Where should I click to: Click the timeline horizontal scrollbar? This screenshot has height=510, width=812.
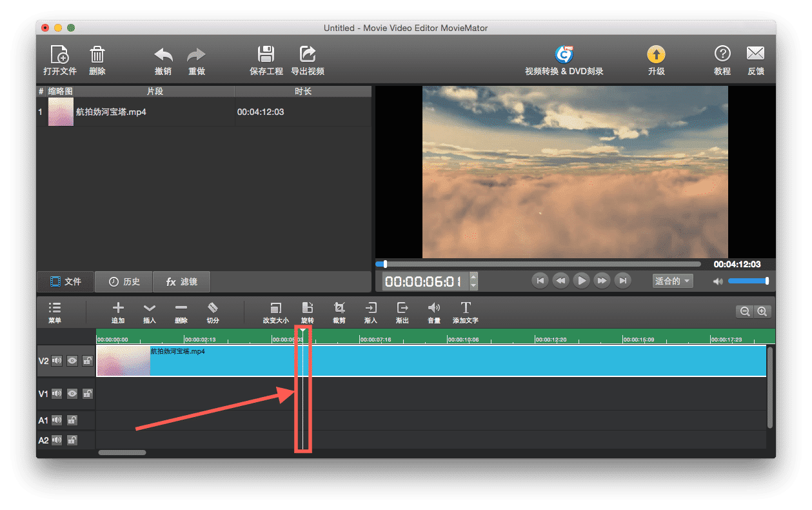pyautogui.click(x=122, y=453)
